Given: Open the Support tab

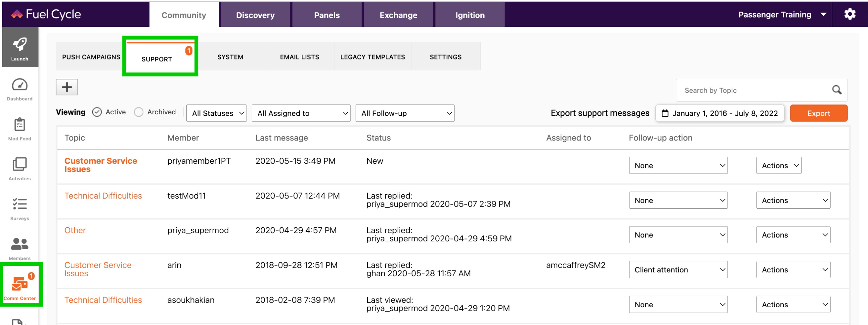Looking at the screenshot, I should pos(161,57).
